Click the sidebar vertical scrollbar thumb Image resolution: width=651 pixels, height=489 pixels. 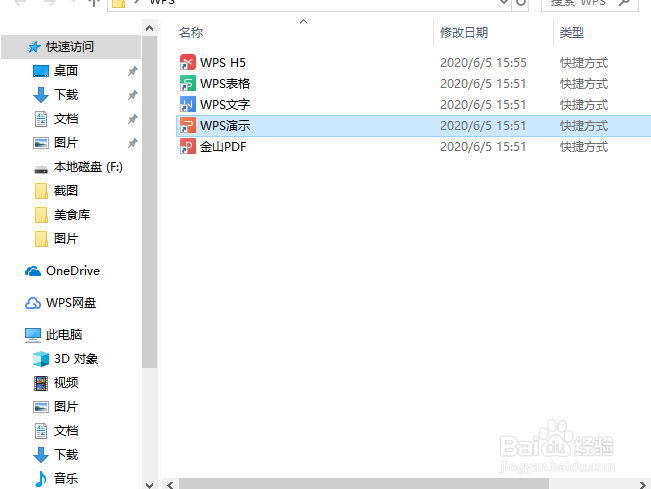pos(149,202)
